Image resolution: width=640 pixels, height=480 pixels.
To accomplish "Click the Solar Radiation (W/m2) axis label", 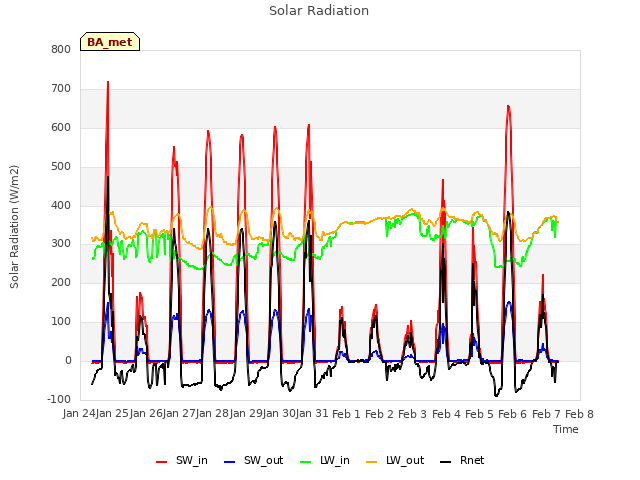I will tap(14, 227).
